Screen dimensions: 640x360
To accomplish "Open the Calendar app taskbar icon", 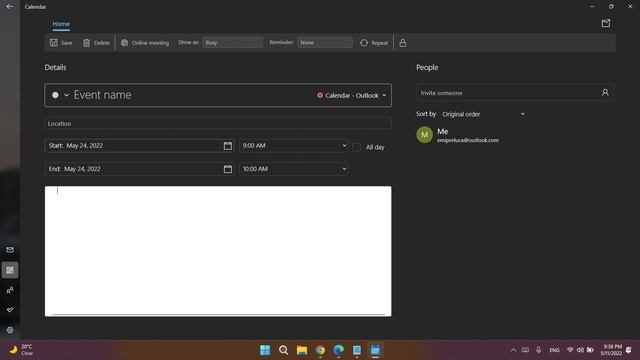I will [375, 350].
